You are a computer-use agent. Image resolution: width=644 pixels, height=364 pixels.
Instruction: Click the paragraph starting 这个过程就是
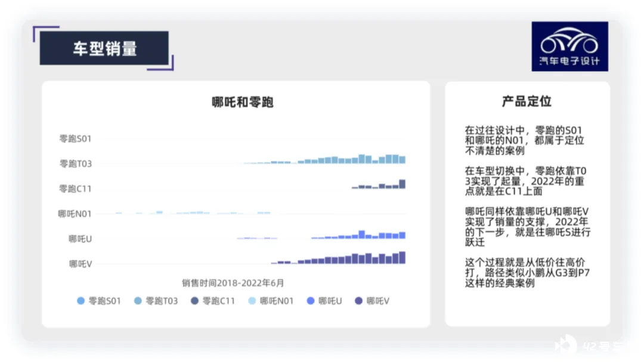click(527, 272)
